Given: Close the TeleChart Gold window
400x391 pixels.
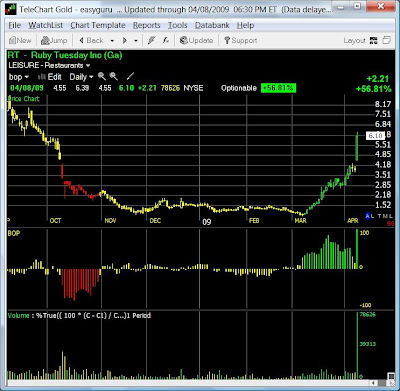Looking at the screenshot, I should point(380,6).
